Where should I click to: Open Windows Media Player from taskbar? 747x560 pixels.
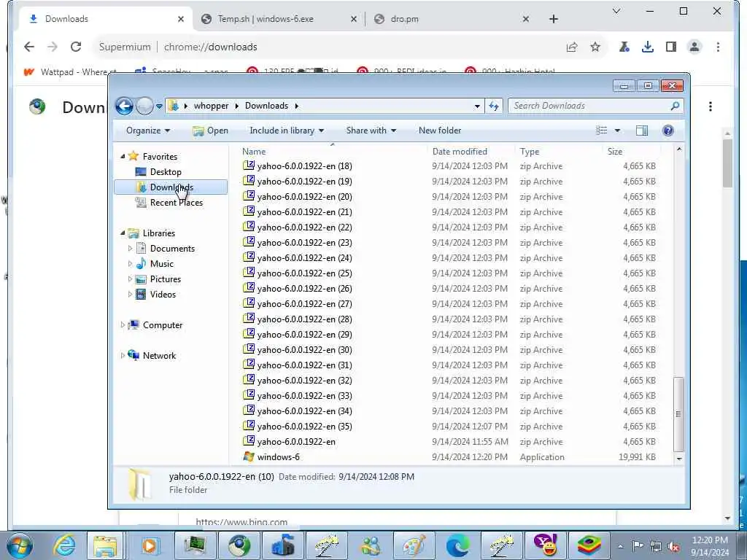click(x=149, y=545)
